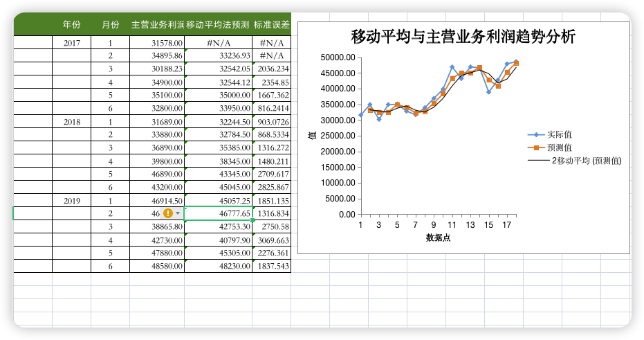644x340 pixels.
Task: Click the chart title 移动平均与主营业务利润趋势分析
Action: (x=463, y=37)
